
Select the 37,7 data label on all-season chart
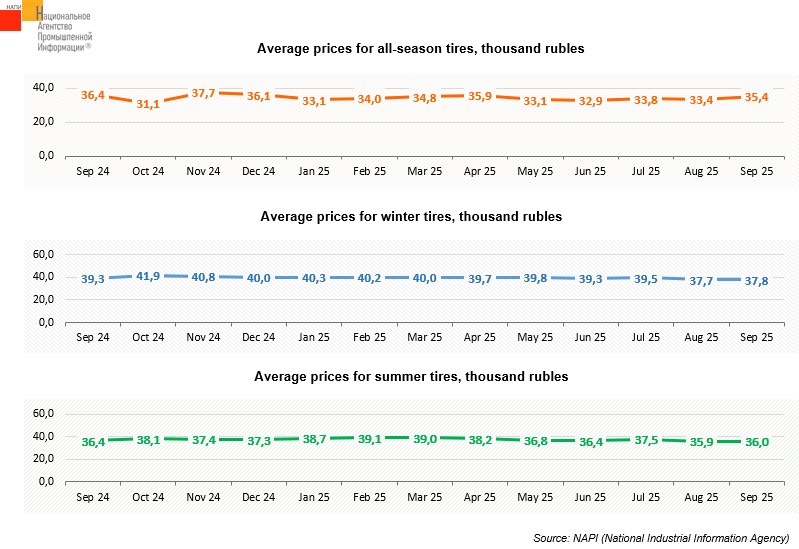[x=203, y=93]
